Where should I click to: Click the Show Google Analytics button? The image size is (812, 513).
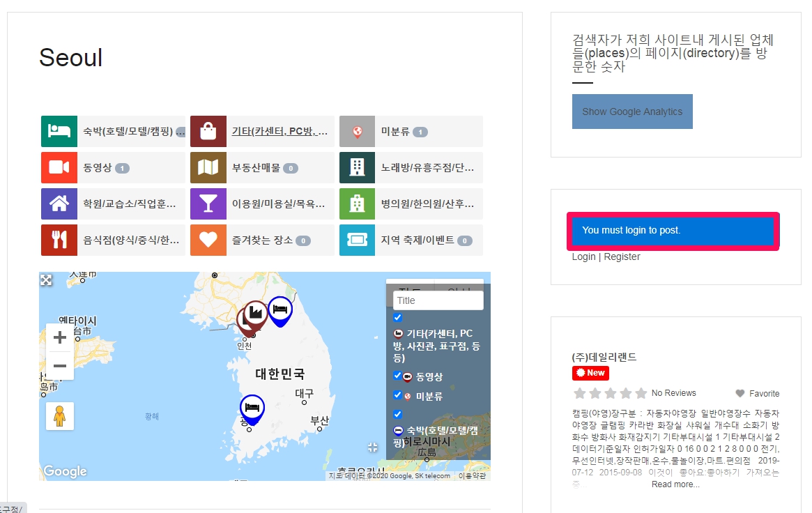(x=632, y=112)
